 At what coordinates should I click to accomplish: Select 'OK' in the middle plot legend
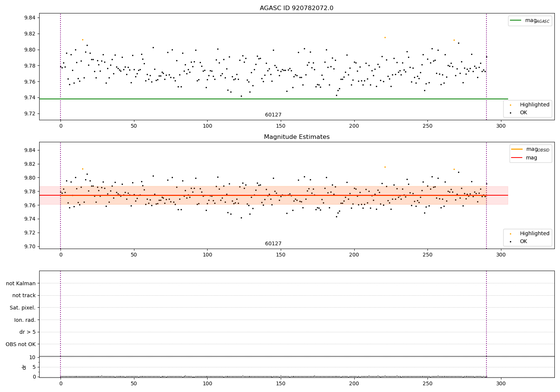(x=519, y=242)
